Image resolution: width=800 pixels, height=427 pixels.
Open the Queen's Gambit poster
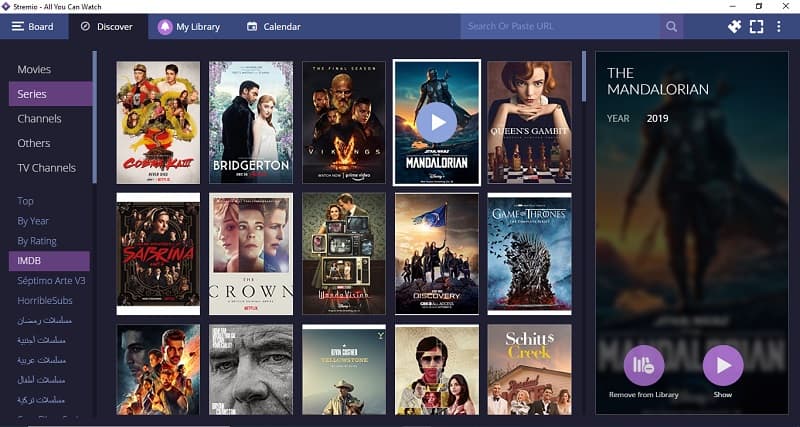[530, 122]
